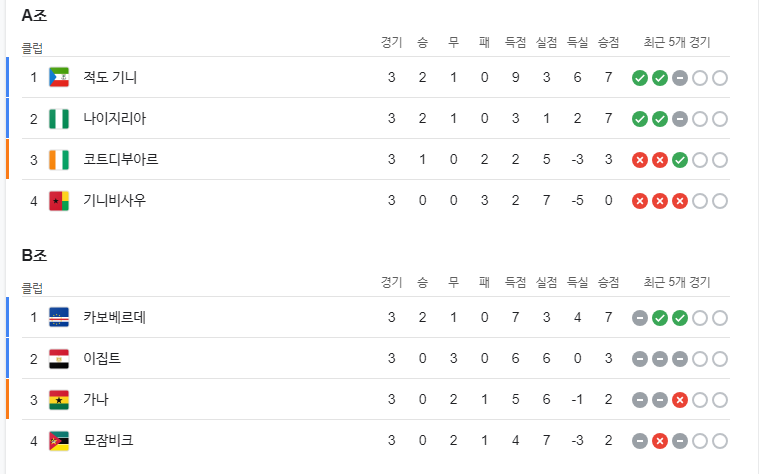Click the A조 group heading
Viewport: 759px width, 474px height.
point(34,15)
